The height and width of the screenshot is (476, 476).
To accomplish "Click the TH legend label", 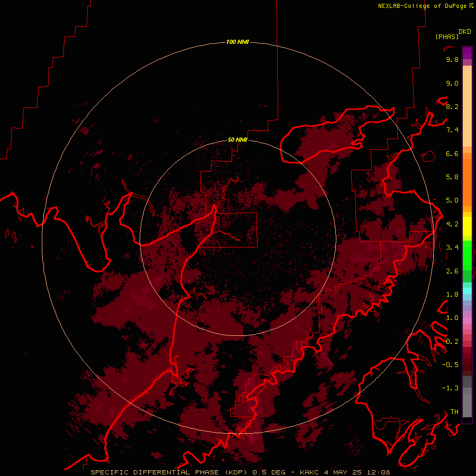I will point(454,412).
